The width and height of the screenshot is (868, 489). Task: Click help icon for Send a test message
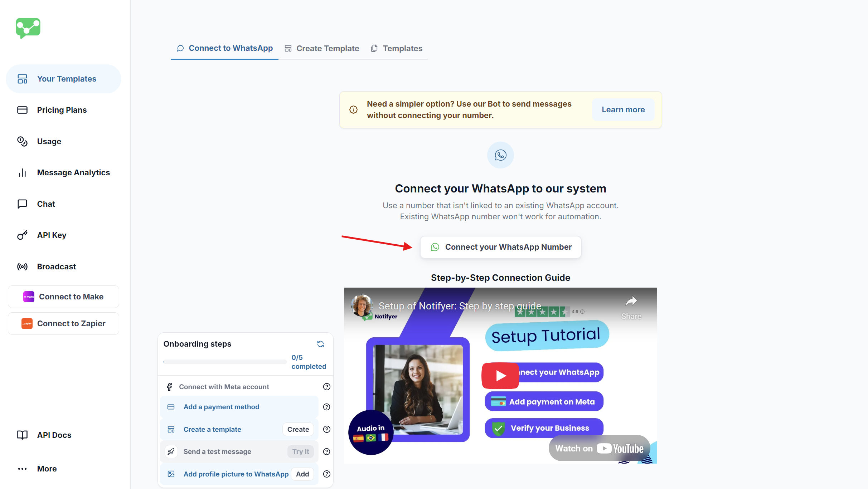click(x=326, y=451)
